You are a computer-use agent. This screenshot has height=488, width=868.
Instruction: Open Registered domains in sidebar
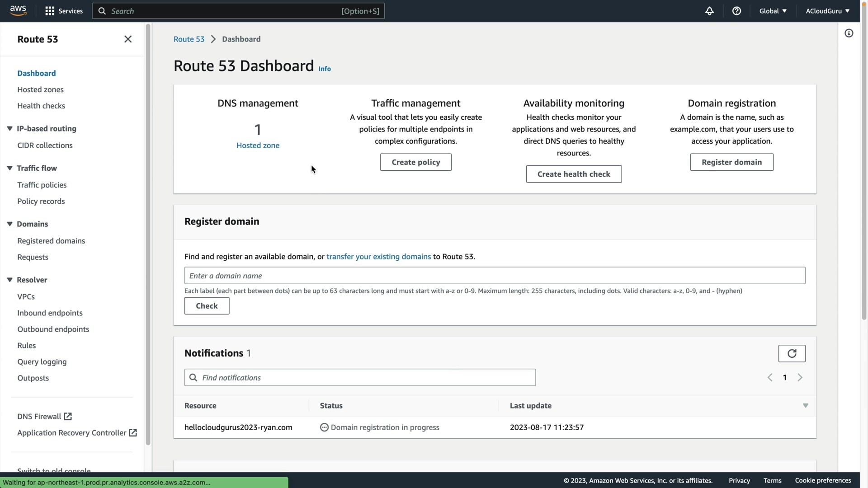coord(51,241)
